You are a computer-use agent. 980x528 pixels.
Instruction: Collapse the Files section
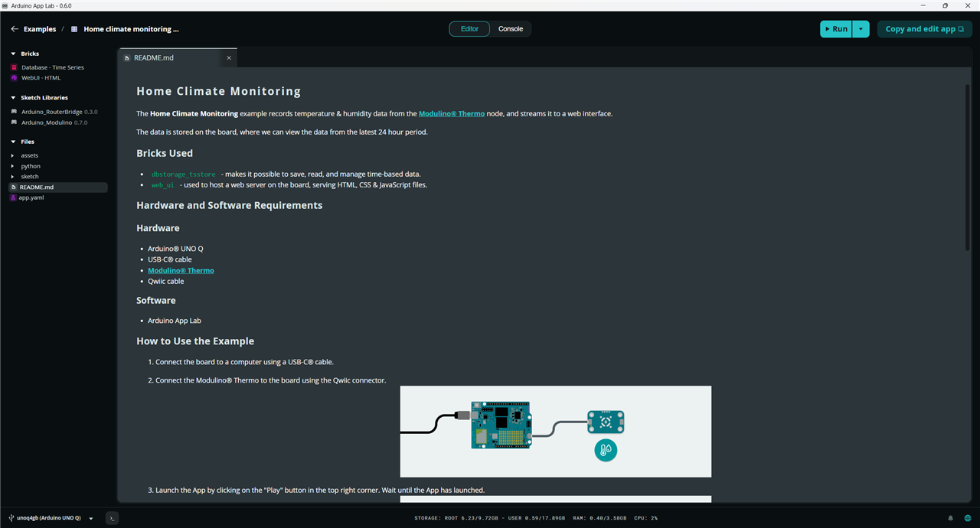(13, 142)
